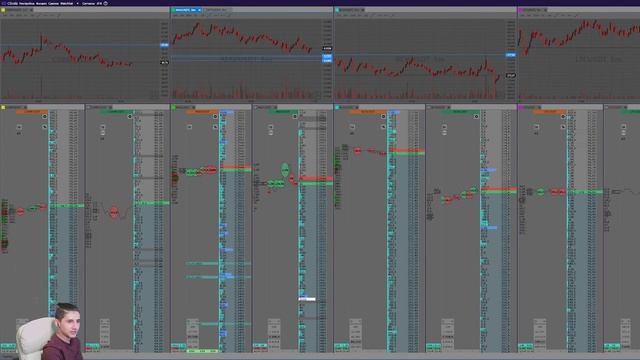This screenshot has width=640, height=360.
Task: Click the round center icon in magenta-linked order book
Action: [563, 117]
